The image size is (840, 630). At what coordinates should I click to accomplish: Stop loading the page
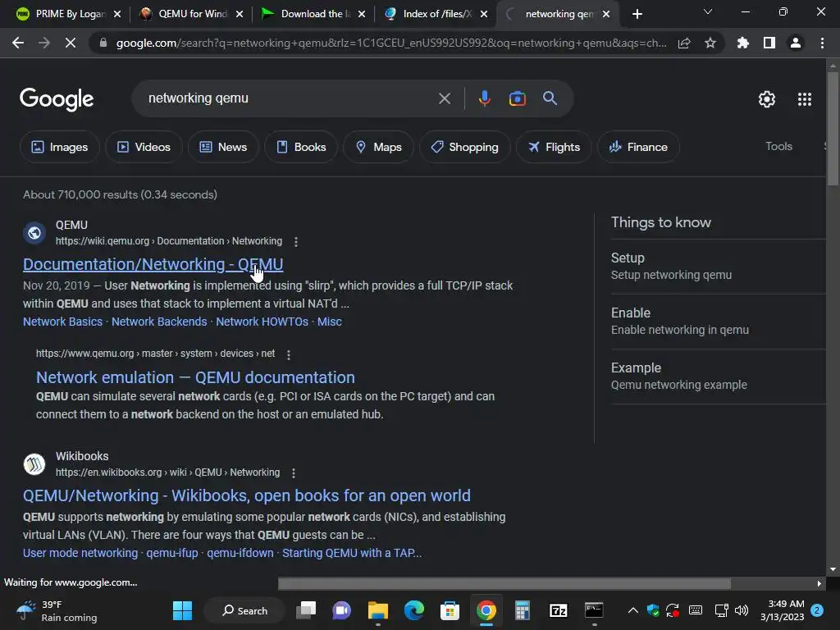click(x=71, y=43)
